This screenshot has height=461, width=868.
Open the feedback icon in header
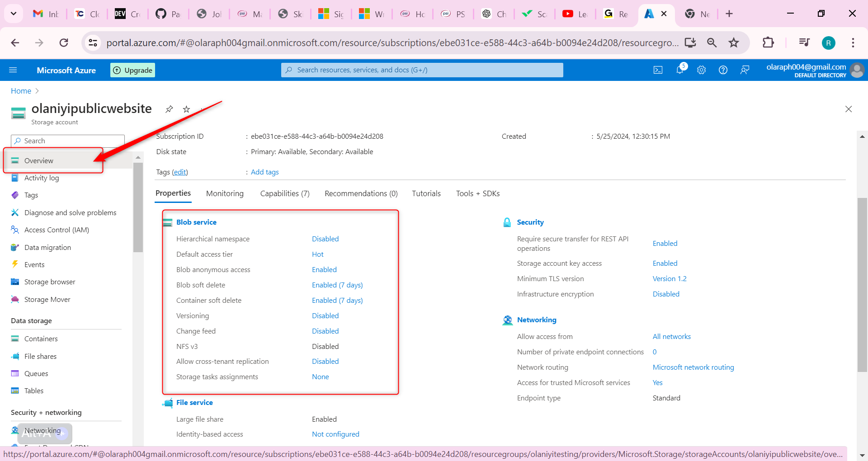[745, 70]
